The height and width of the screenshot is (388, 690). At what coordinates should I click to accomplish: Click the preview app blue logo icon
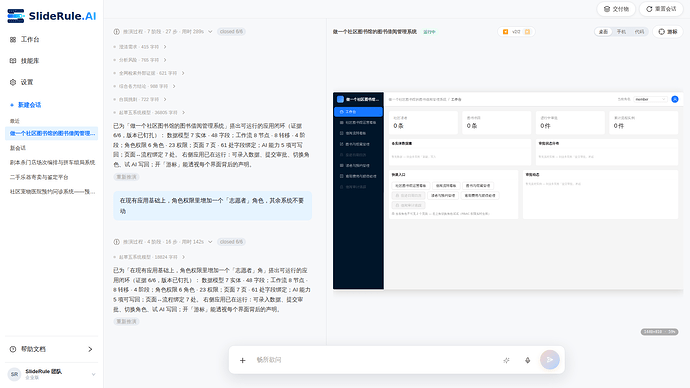click(340, 99)
